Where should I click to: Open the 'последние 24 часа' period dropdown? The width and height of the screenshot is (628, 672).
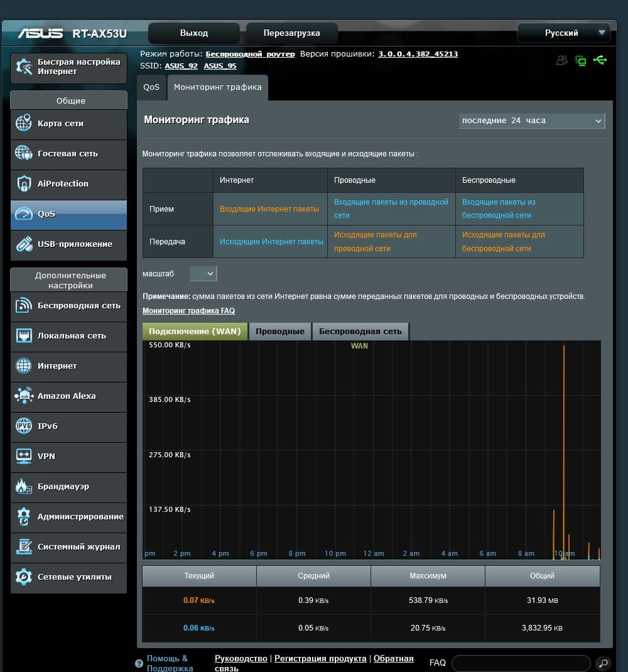[x=531, y=121]
